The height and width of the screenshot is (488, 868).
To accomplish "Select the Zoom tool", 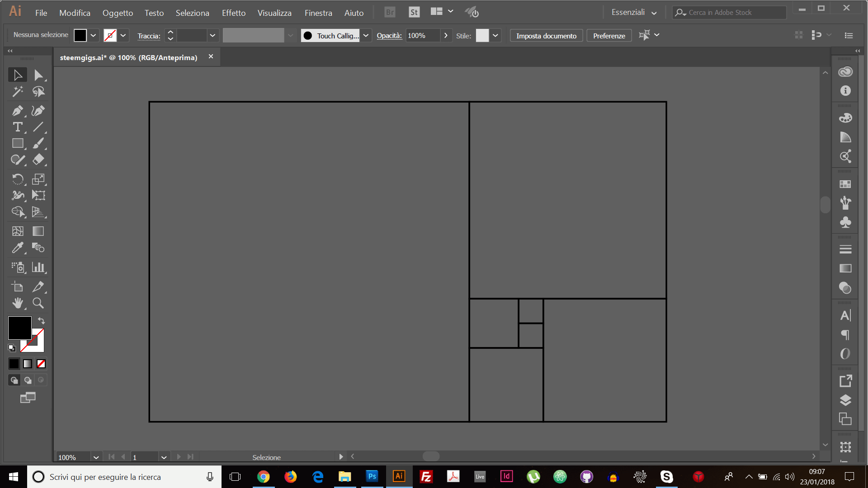I will click(x=38, y=304).
